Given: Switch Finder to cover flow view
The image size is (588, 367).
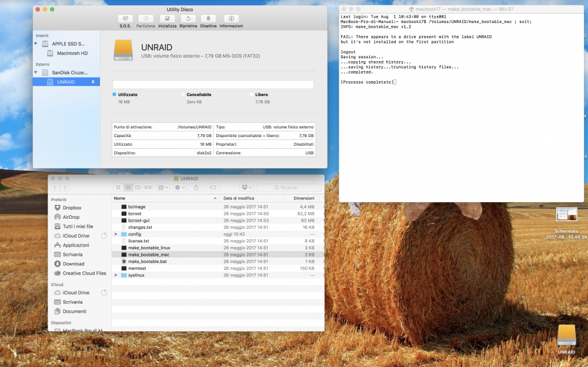Looking at the screenshot, I should pos(148,187).
